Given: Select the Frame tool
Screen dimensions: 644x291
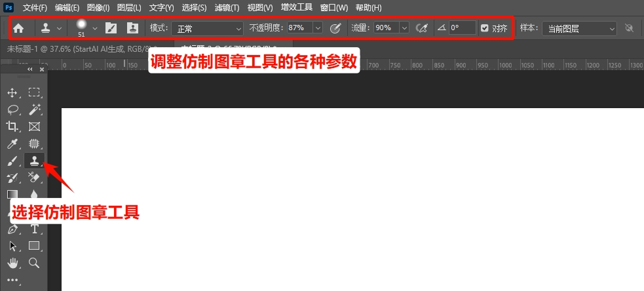Looking at the screenshot, I should pos(34,126).
